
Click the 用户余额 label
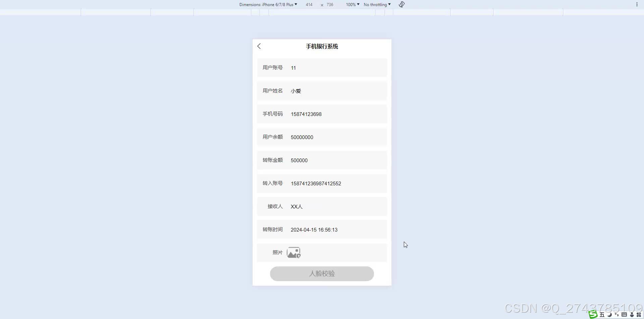273,137
